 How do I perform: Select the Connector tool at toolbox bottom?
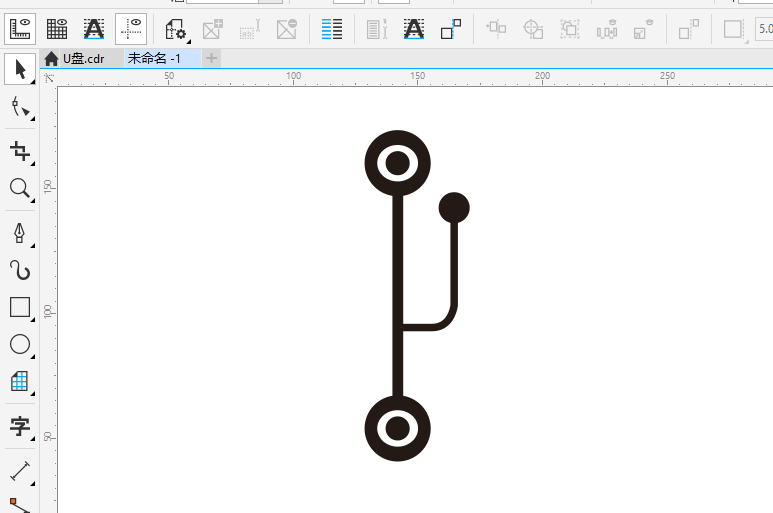coord(19,506)
